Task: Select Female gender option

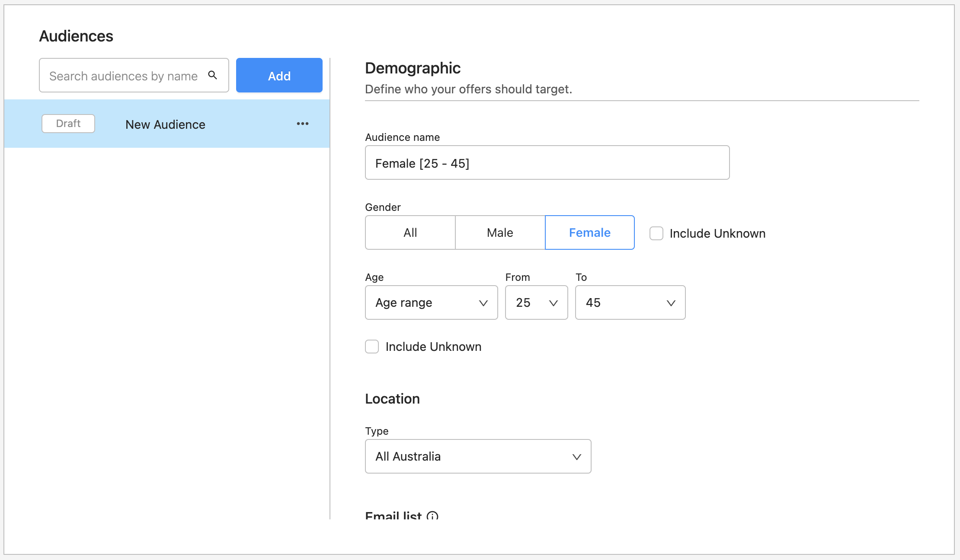Action: (590, 232)
